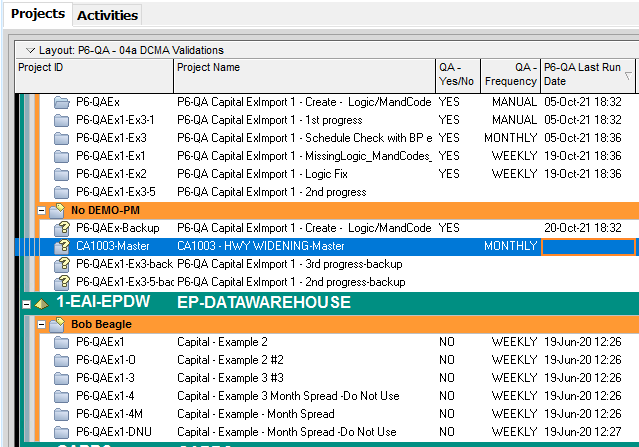Switch to the Projects tab

[x=38, y=14]
